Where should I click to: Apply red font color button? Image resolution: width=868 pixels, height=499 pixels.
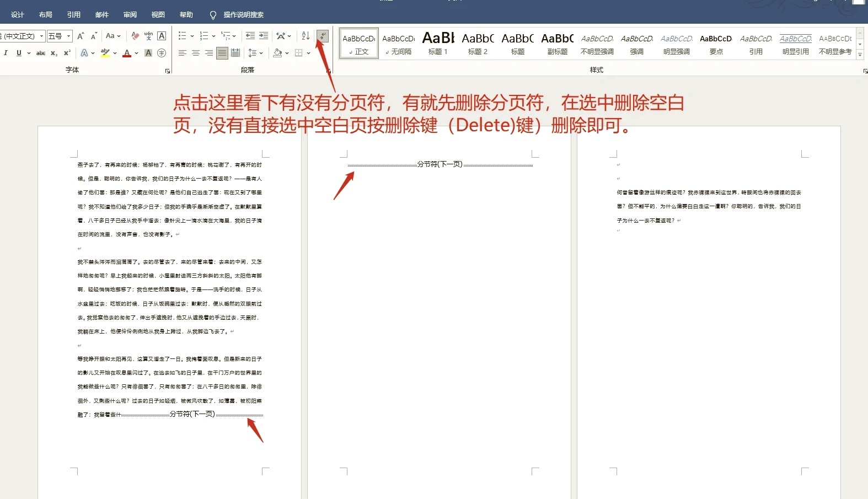click(x=127, y=53)
